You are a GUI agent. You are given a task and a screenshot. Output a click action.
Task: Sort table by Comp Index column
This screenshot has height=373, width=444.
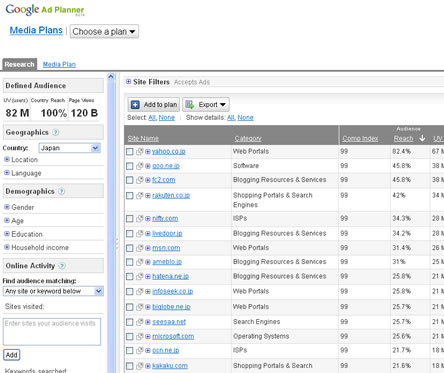point(360,138)
